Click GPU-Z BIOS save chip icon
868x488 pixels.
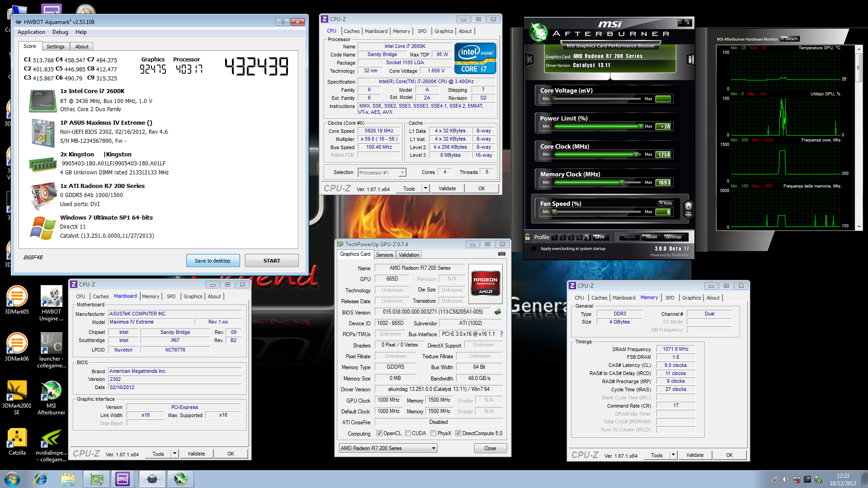[498, 312]
